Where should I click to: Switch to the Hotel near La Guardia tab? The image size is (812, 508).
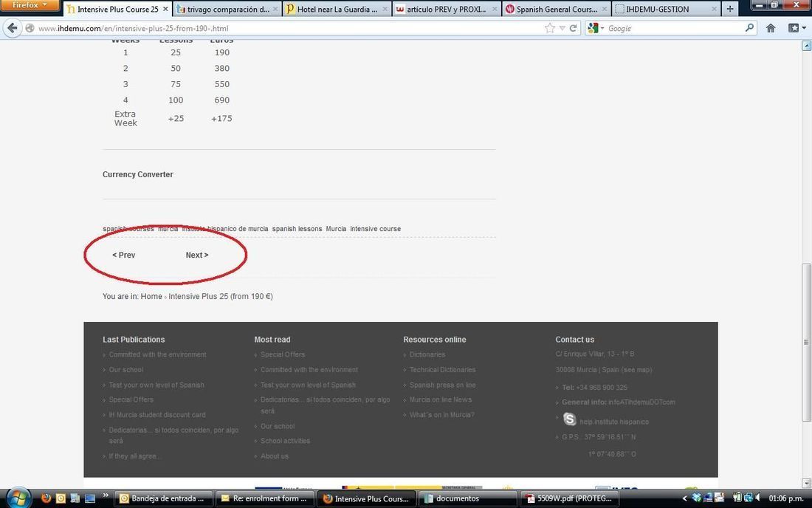(x=337, y=9)
